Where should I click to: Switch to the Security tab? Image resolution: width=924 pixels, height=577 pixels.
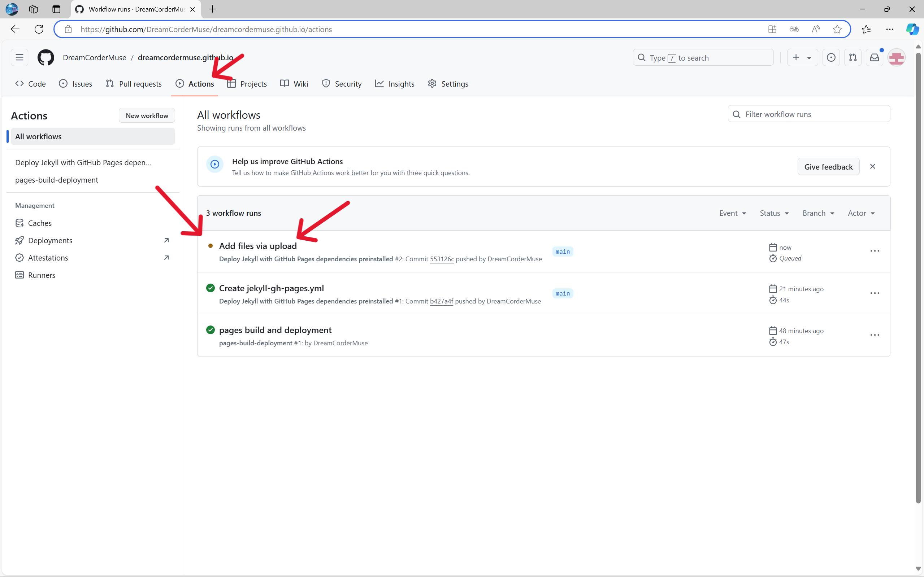point(342,84)
